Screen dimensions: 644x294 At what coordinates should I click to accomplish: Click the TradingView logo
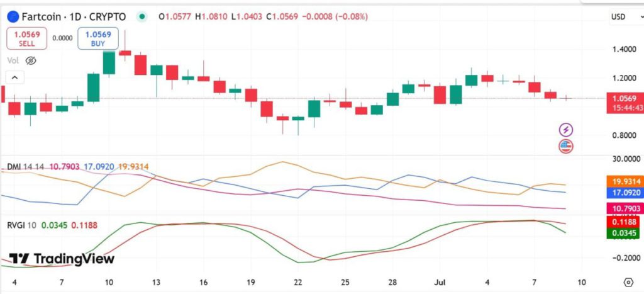coord(62,259)
